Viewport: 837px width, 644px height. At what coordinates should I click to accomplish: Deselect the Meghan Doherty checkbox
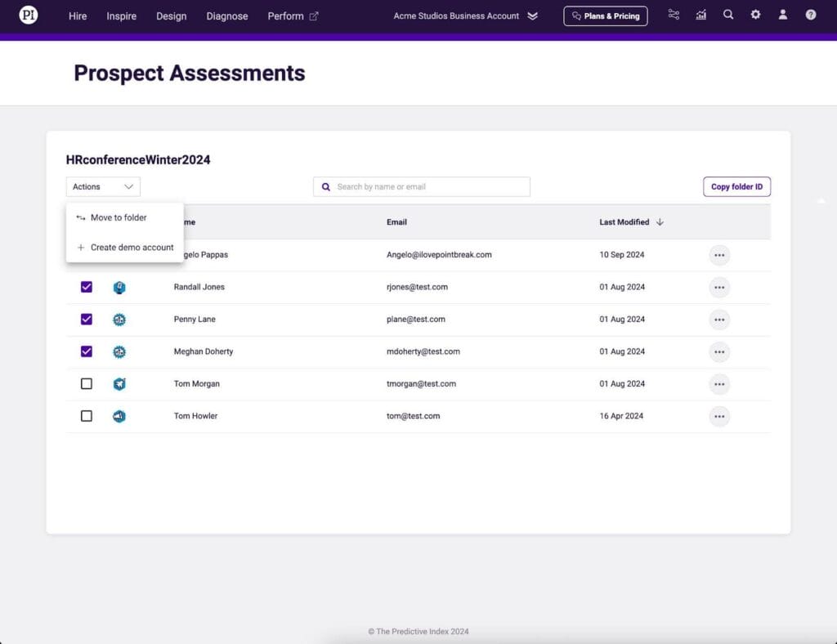pos(87,351)
